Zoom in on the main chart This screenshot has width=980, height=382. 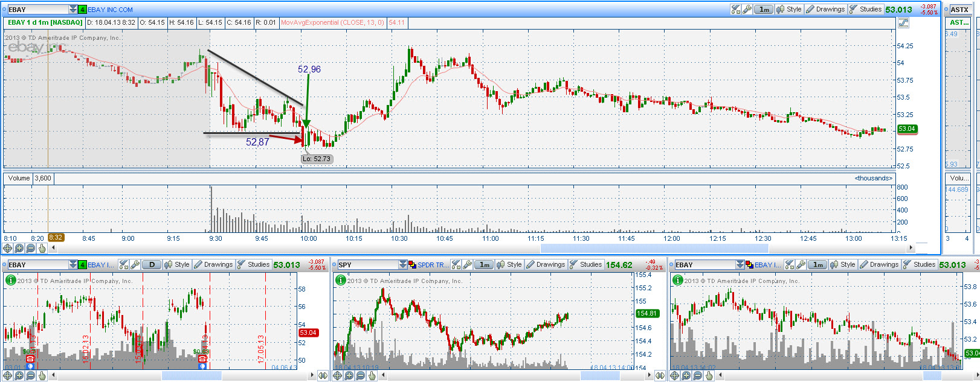point(19,248)
